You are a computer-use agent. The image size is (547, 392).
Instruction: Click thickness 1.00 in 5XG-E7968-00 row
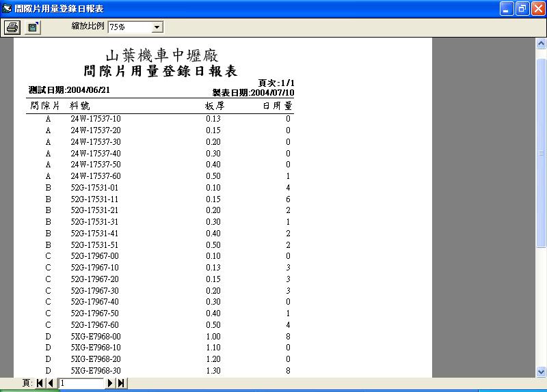coord(213,336)
